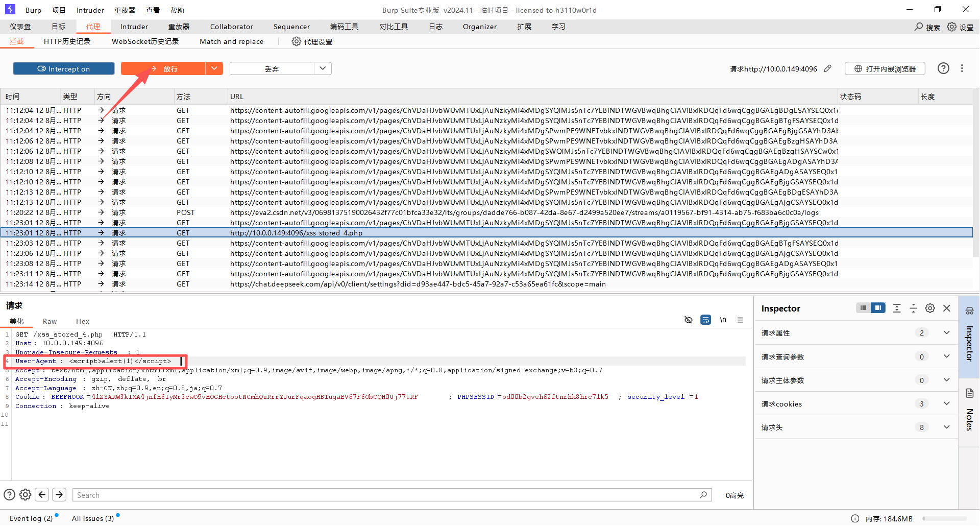Switch request view to Raw tab

(50, 321)
